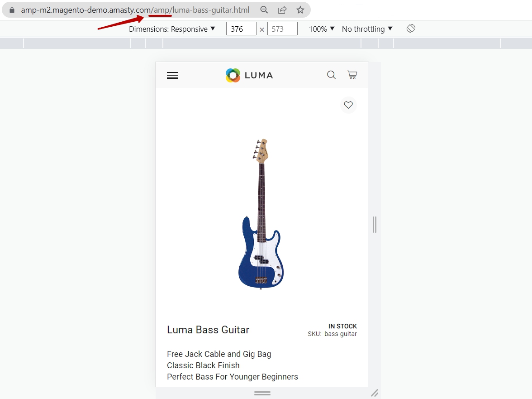Screen dimensions: 532x399
Task: Click the right-side viewport resize handle
Action: (x=375, y=225)
